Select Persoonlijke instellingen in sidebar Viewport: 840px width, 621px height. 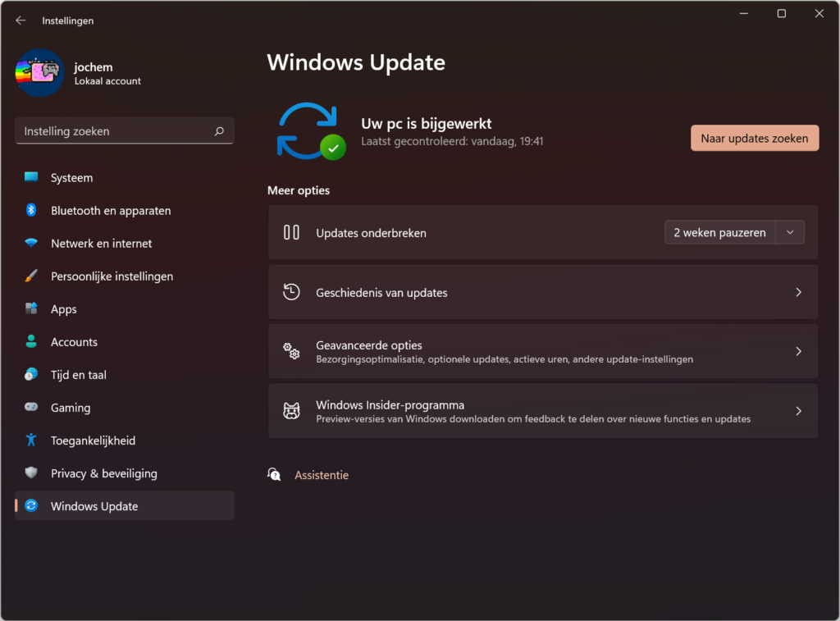[x=125, y=276]
